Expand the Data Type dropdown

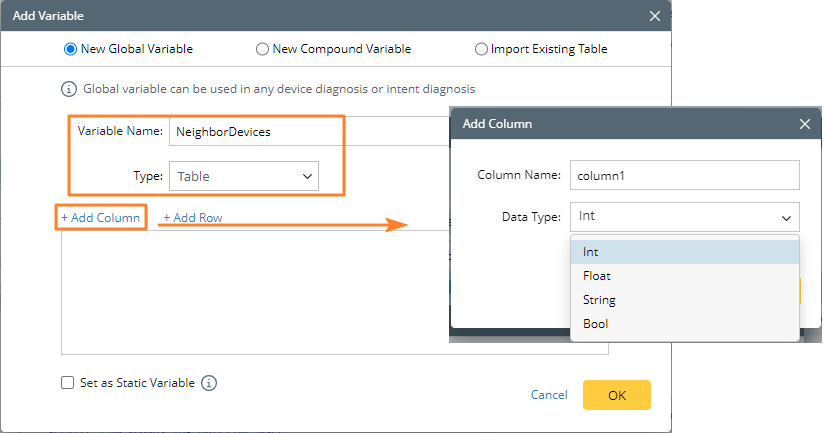click(684, 216)
